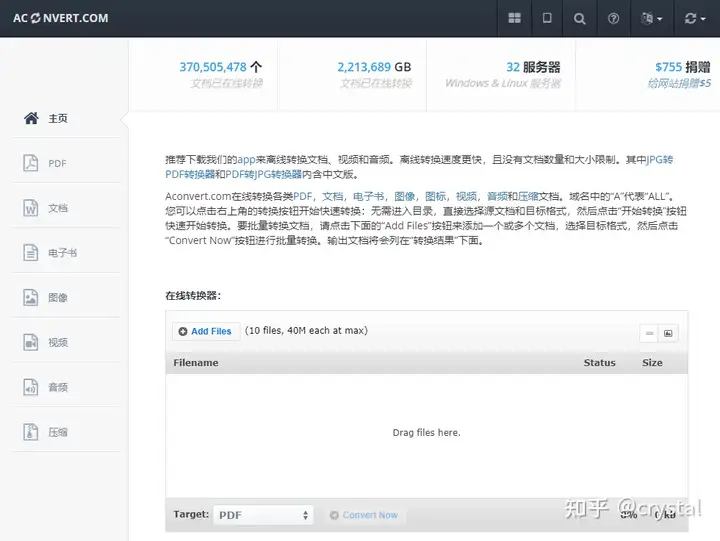Screen dimensions: 720x541
Task: Click the Word document icon in sidebar
Action: pos(31,208)
